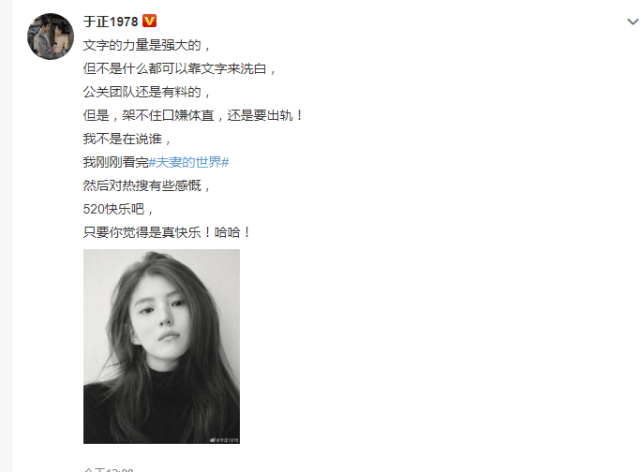Screen dimensions: 641x472
Task: Click the line 然后对热搜有些感慨
Action: tap(146, 186)
